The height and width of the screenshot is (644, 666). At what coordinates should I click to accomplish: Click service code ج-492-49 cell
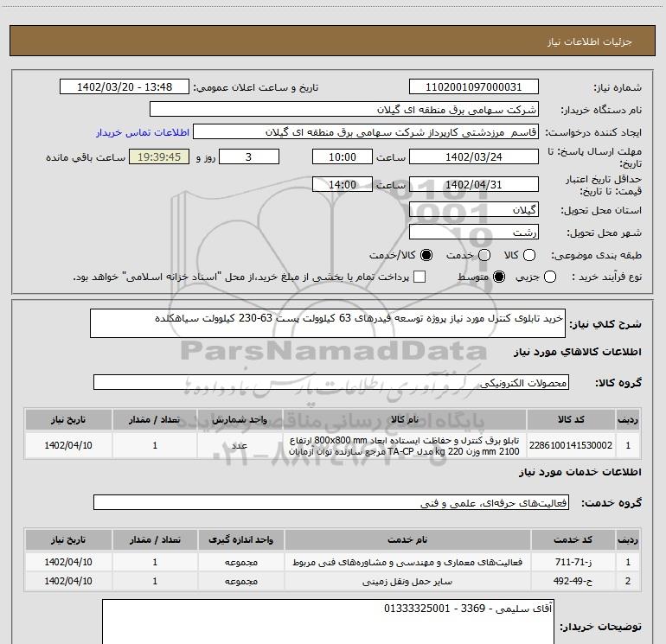tap(573, 581)
